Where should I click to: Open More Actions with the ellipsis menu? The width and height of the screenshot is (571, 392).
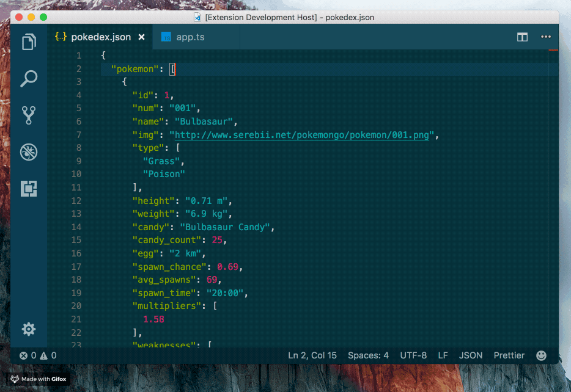[546, 37]
